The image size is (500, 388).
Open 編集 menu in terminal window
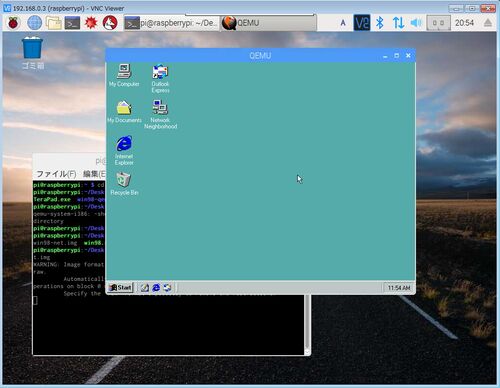point(94,174)
